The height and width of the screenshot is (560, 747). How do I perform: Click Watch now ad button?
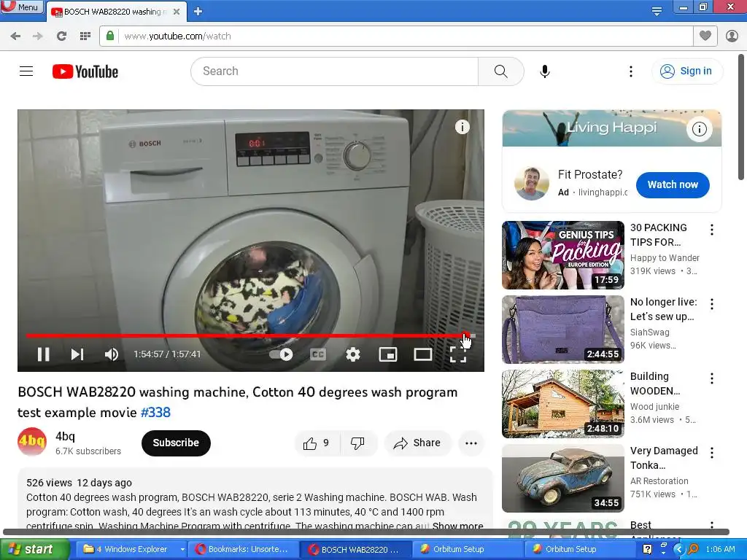pyautogui.click(x=673, y=184)
